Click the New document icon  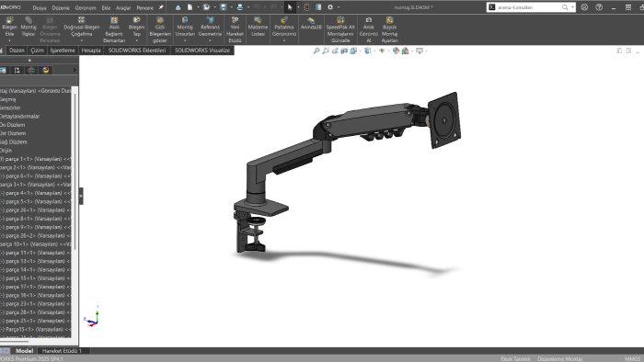pos(190,7)
